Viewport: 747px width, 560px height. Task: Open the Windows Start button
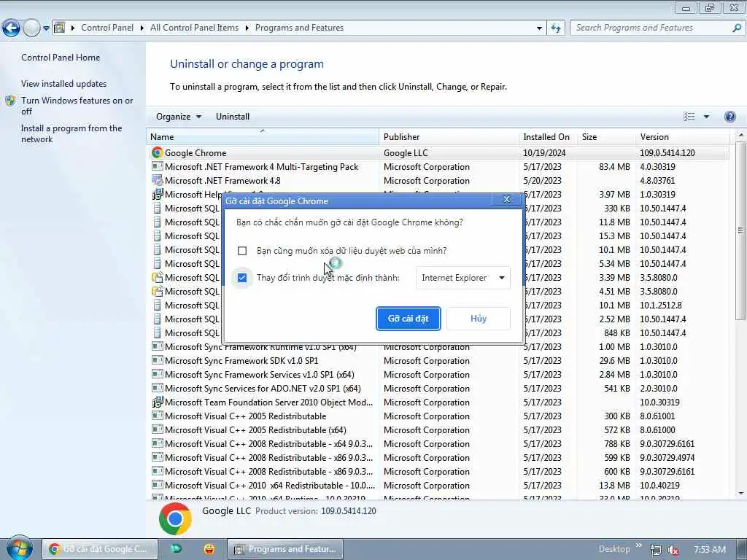click(x=19, y=548)
